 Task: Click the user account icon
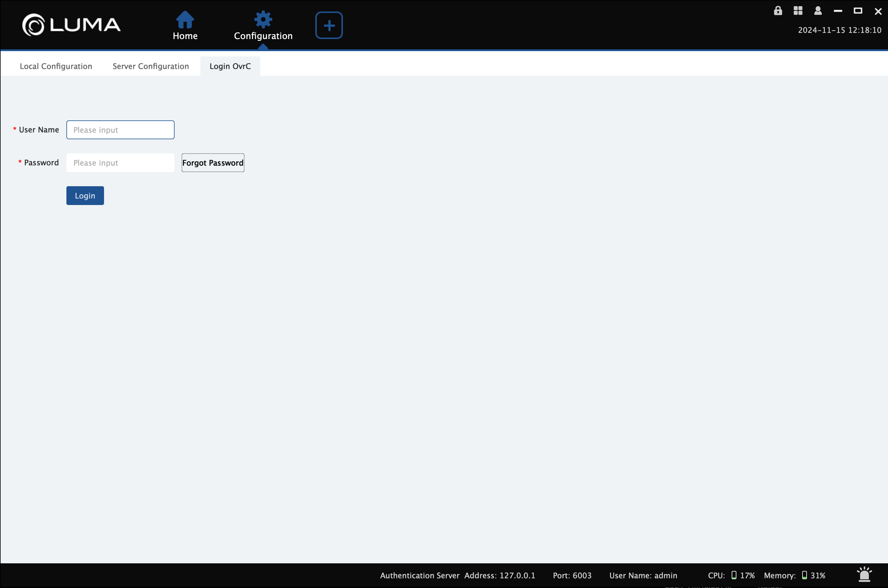[x=817, y=11]
